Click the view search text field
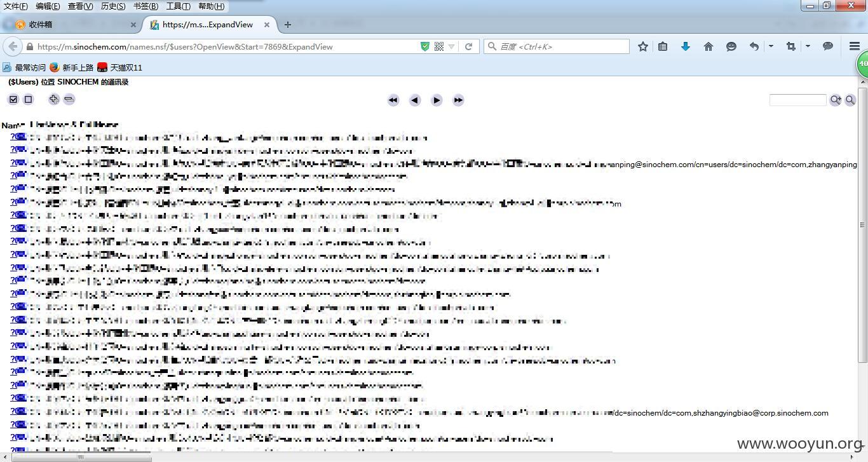868x462 pixels. point(797,100)
